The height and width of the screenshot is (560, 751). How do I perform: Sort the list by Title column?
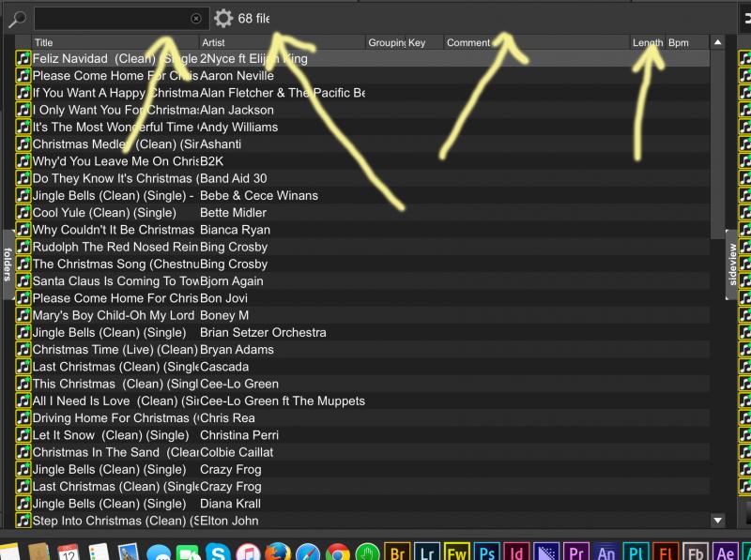pyautogui.click(x=115, y=42)
